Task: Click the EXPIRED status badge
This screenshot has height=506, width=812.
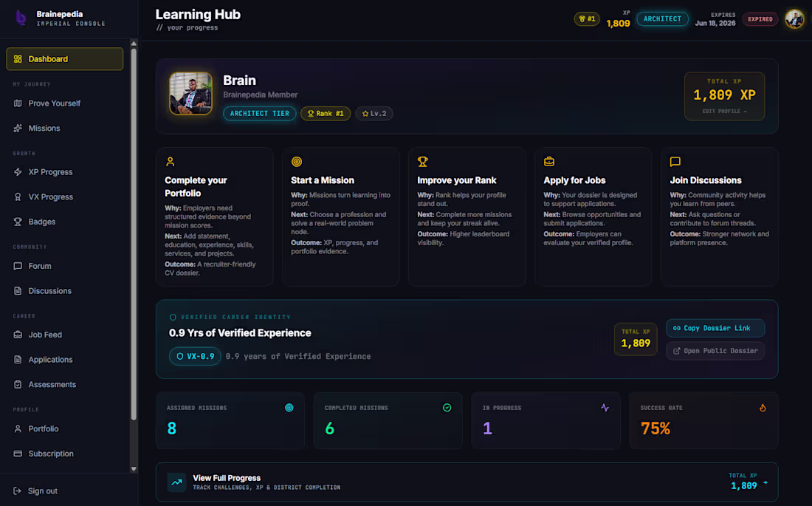Action: coord(760,19)
